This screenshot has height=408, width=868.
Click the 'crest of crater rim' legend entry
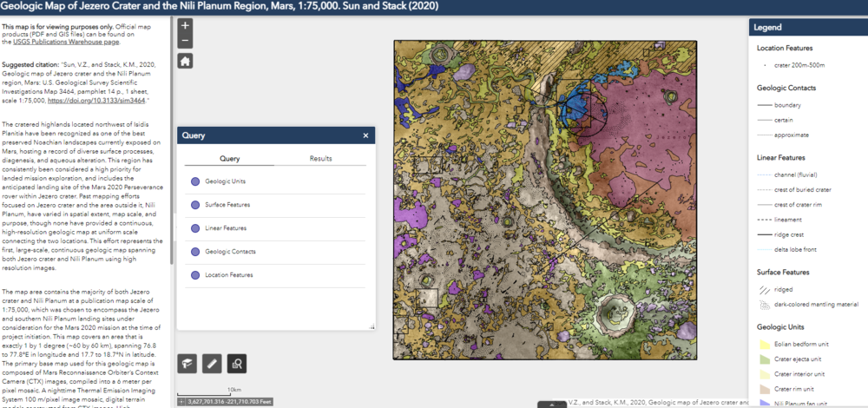[x=799, y=205]
